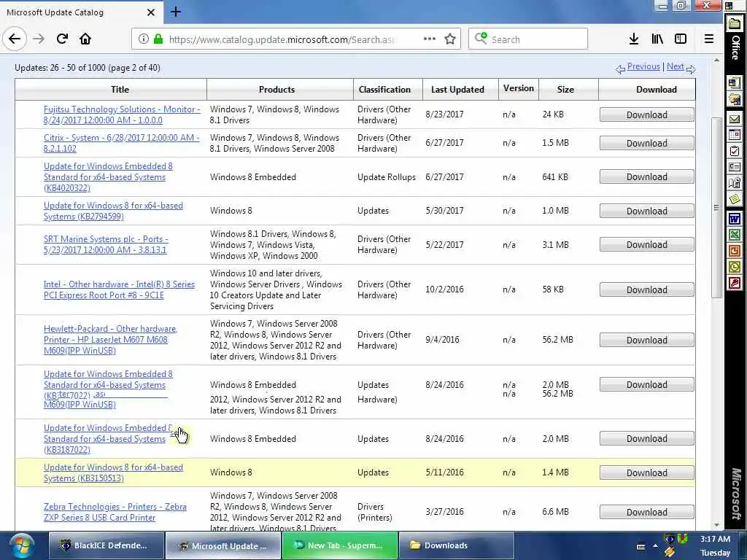
Task: Go back with the browser Back arrow
Action: pos(15,39)
